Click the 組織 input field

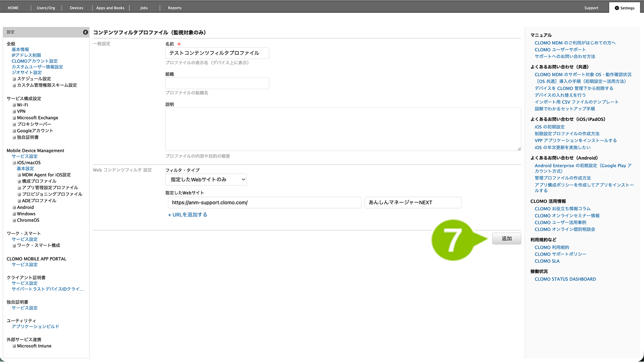217,83
